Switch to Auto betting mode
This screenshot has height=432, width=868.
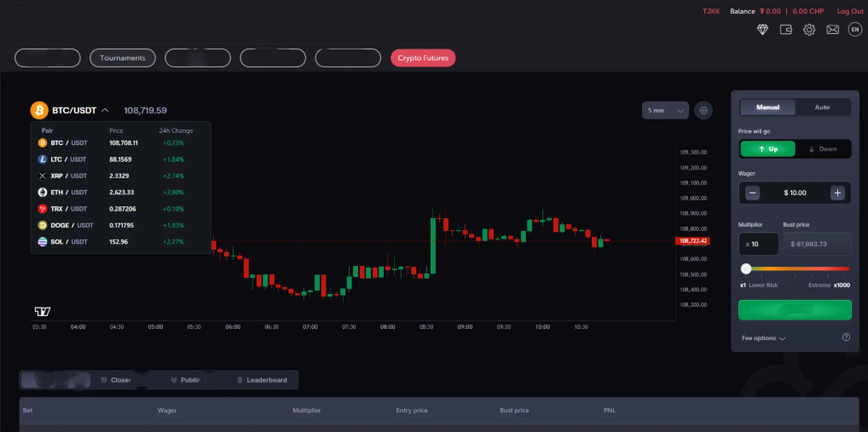pyautogui.click(x=822, y=107)
